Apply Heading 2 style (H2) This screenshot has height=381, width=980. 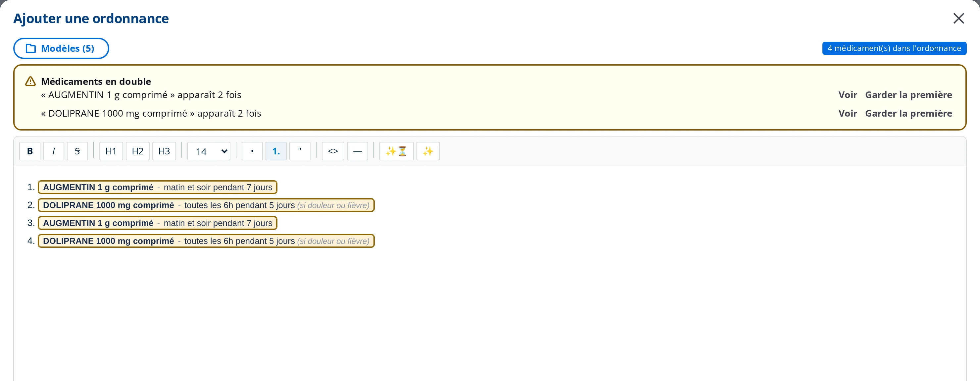pyautogui.click(x=138, y=151)
